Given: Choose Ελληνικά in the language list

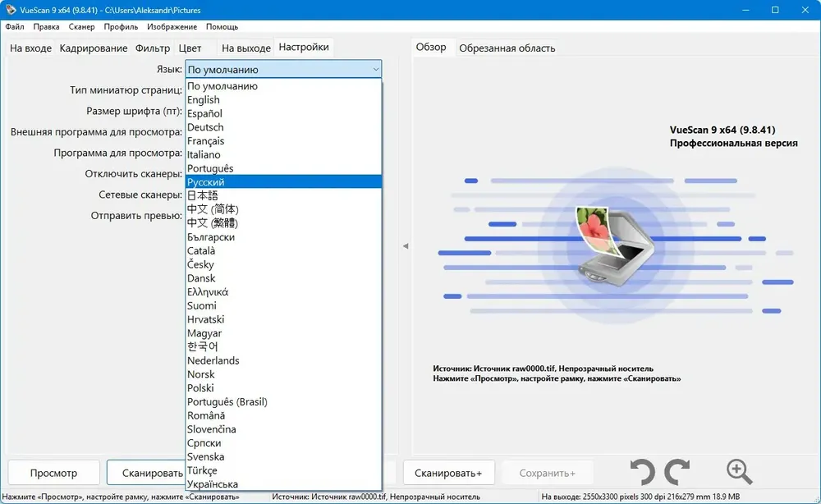Looking at the screenshot, I should [x=283, y=291].
